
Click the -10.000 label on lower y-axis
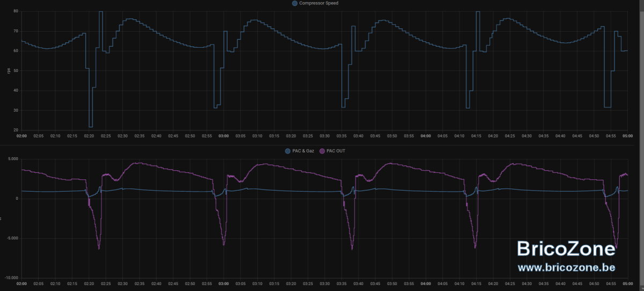point(12,278)
